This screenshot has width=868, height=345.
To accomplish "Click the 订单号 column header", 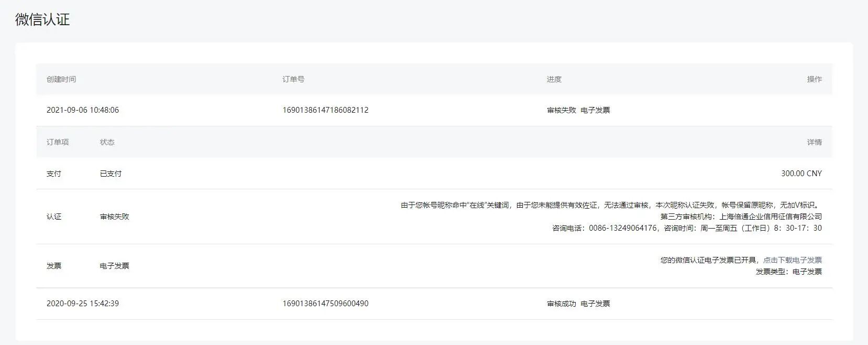I will coord(293,79).
